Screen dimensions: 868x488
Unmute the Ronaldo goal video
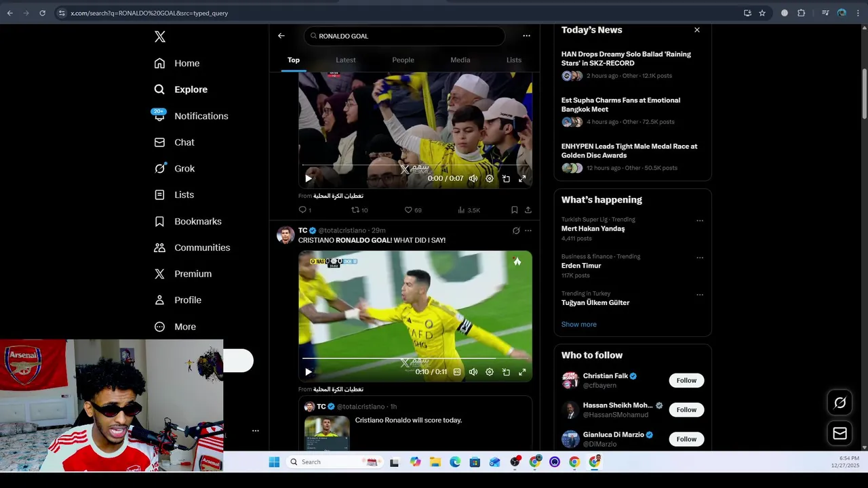click(473, 372)
